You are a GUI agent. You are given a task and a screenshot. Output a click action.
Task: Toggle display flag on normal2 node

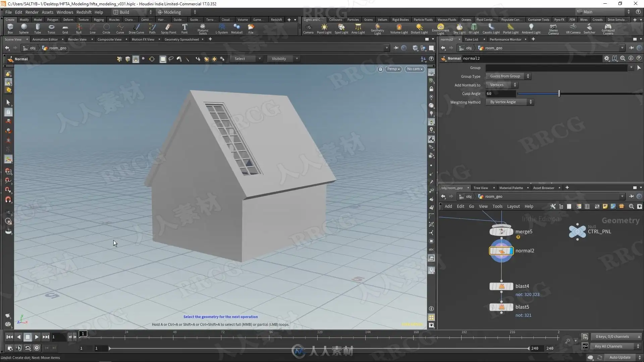511,251
